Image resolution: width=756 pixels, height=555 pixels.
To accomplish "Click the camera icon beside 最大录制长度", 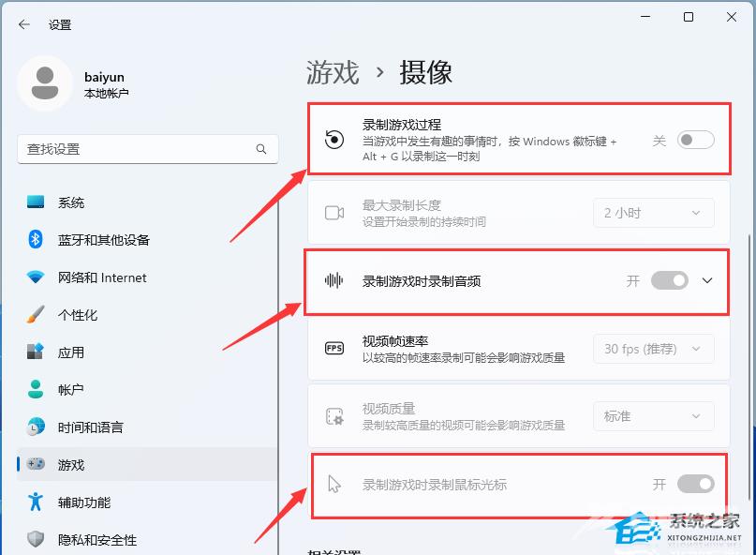I will coord(334,213).
